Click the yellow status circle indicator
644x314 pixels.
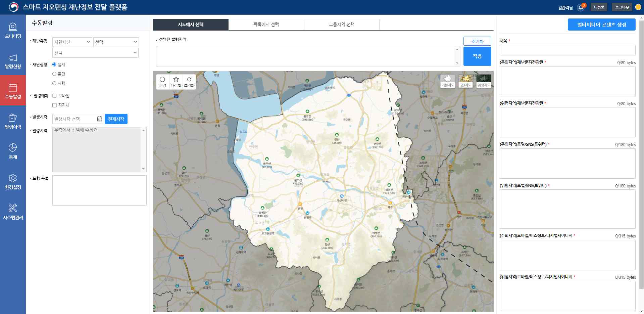(x=638, y=7)
